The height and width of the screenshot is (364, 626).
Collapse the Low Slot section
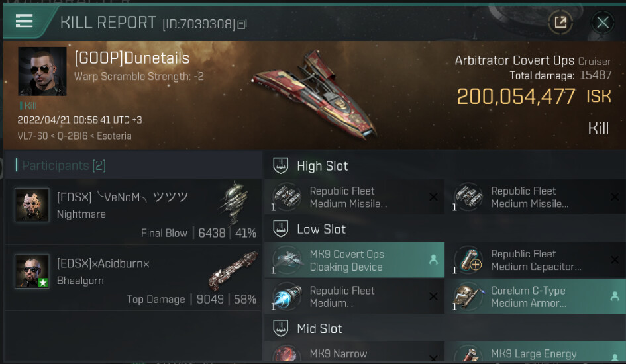tap(280, 229)
